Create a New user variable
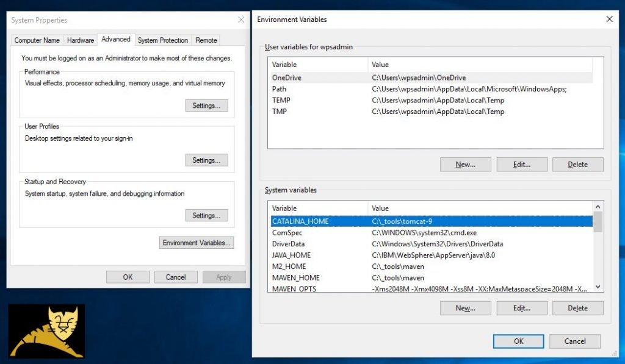Screen dimensions: 625x364 [x=465, y=165]
